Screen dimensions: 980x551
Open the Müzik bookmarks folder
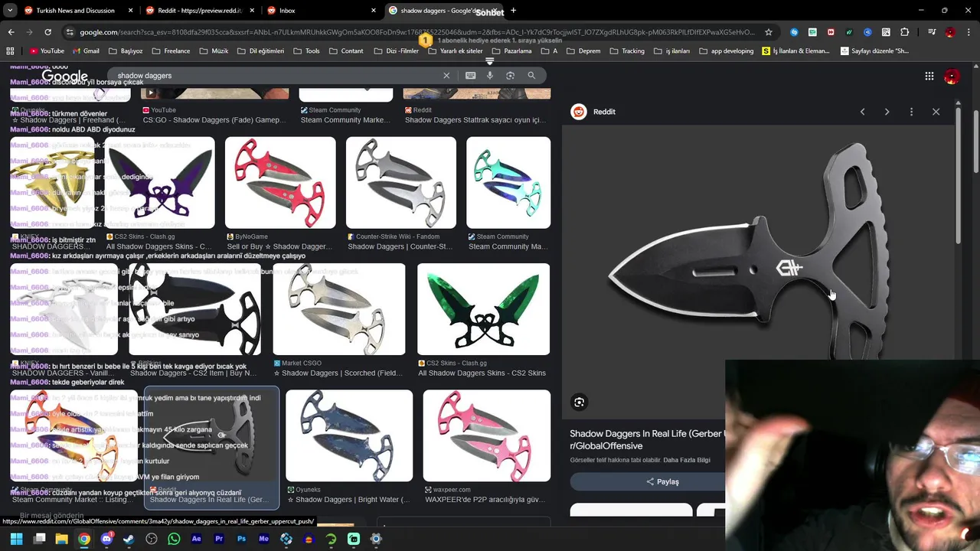(214, 51)
